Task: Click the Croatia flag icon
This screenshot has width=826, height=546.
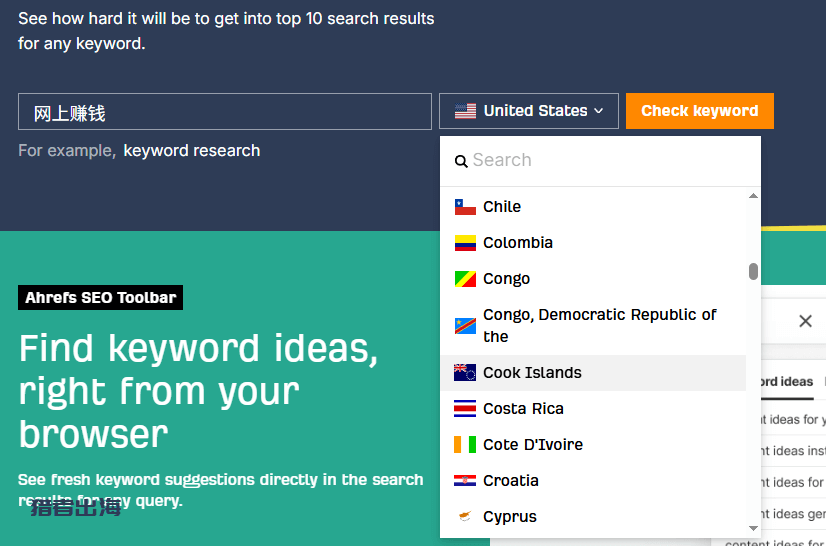Action: pyautogui.click(x=465, y=481)
